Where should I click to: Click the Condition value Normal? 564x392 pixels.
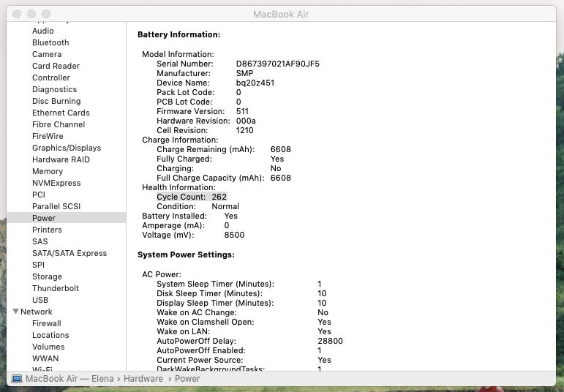pos(225,206)
